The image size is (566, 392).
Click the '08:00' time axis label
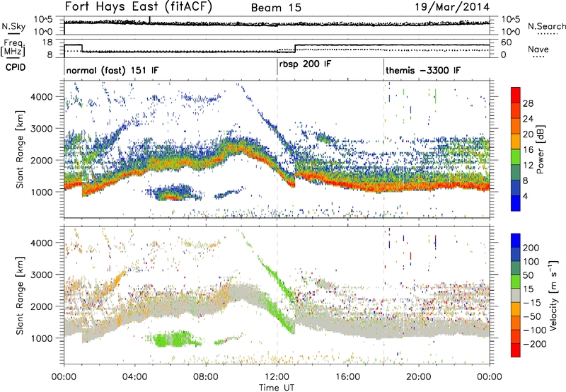(206, 377)
